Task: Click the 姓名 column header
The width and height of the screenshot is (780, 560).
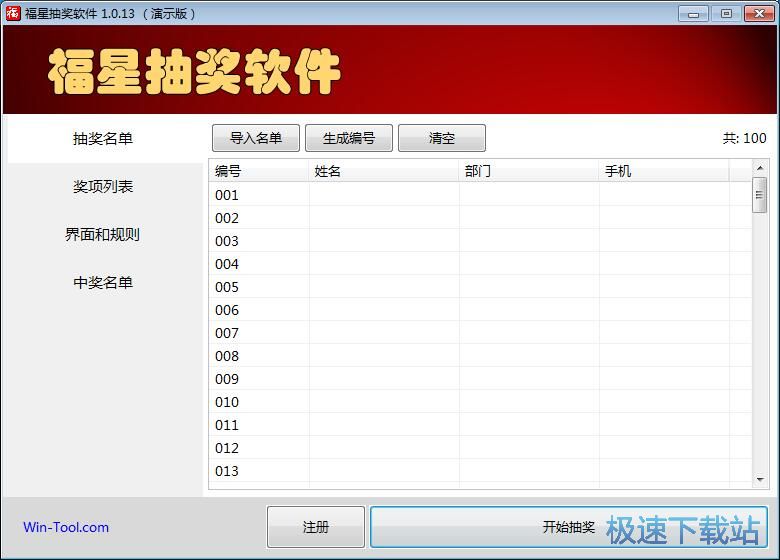Action: 384,171
